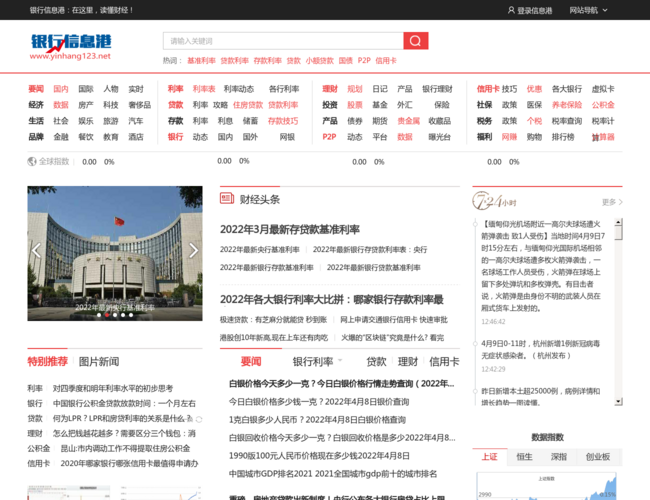Open 更多 link in 7·24小时 panel
The width and height of the screenshot is (650, 500).
[612, 202]
